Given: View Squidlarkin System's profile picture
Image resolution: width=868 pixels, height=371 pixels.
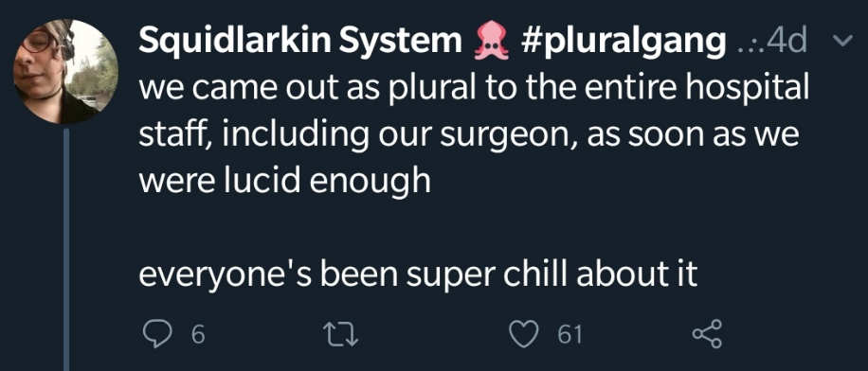Looking at the screenshot, I should point(66,71).
